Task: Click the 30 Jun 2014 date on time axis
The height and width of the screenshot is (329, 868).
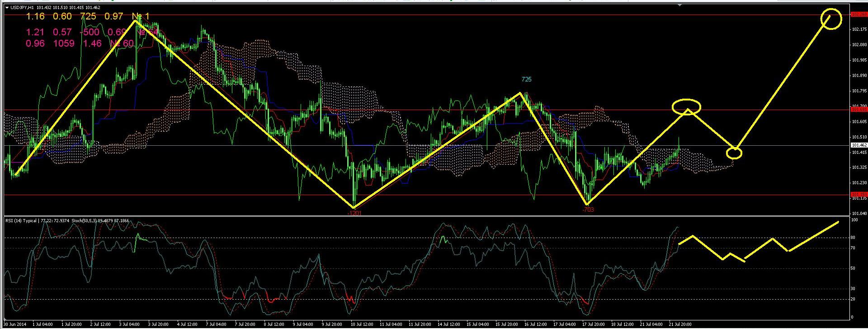Action: [15, 324]
